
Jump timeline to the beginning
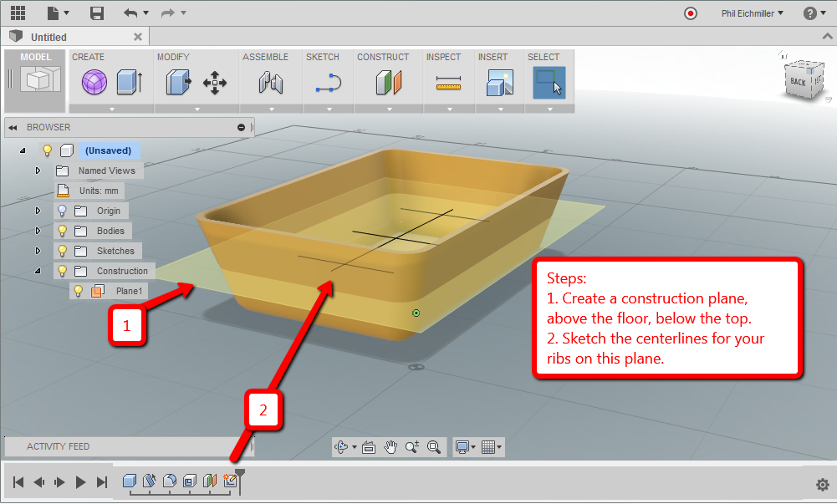click(x=18, y=482)
